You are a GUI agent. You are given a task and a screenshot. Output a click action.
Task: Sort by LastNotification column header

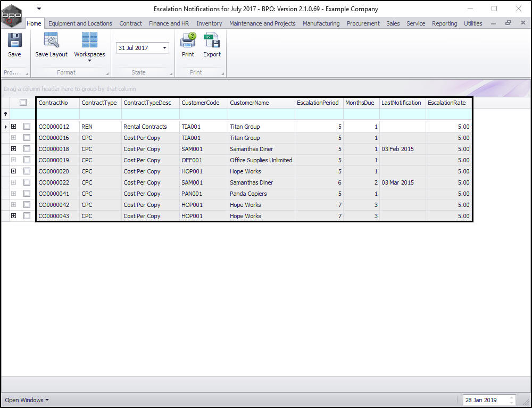point(402,103)
